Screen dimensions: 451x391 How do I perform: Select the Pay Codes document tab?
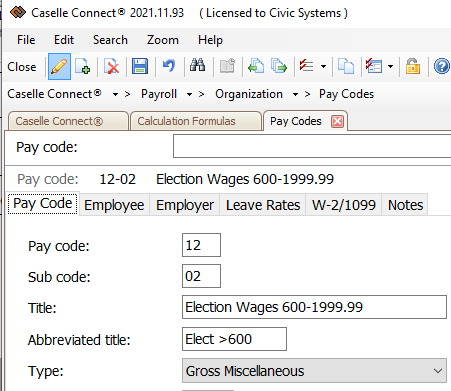(x=296, y=121)
